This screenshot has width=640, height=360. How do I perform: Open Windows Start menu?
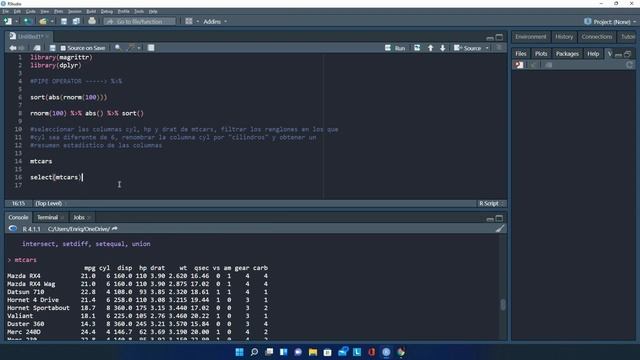[x=240, y=352]
